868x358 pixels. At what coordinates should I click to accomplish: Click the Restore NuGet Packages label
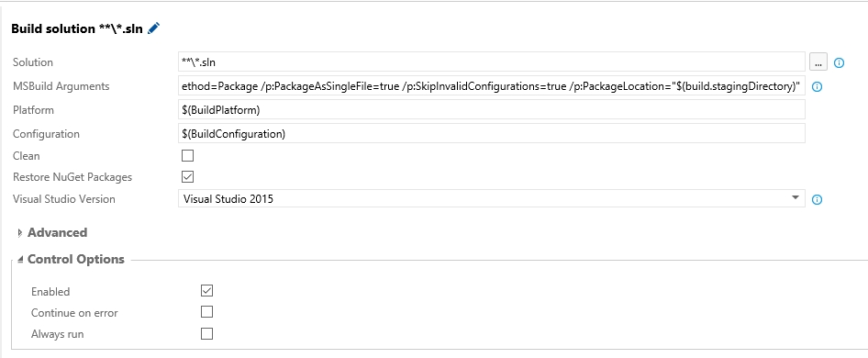pyautogui.click(x=72, y=177)
